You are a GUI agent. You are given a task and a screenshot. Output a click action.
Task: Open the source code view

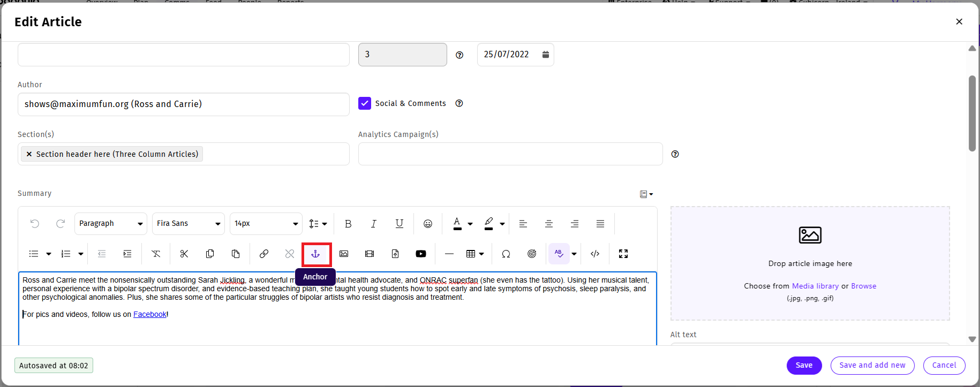(595, 254)
